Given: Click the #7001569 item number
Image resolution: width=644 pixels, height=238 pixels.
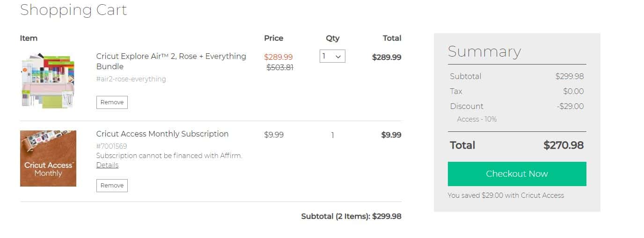Looking at the screenshot, I should [111, 146].
